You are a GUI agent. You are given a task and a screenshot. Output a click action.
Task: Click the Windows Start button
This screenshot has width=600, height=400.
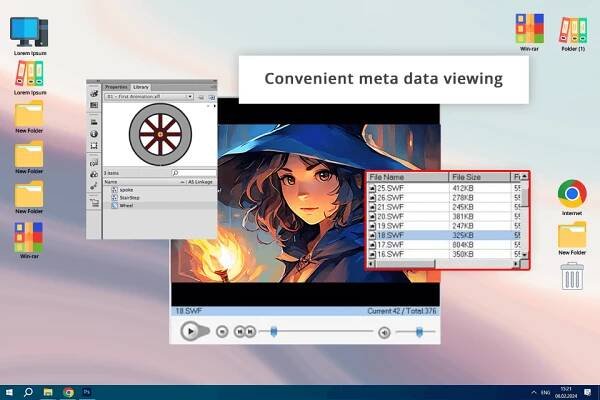(x=9, y=392)
